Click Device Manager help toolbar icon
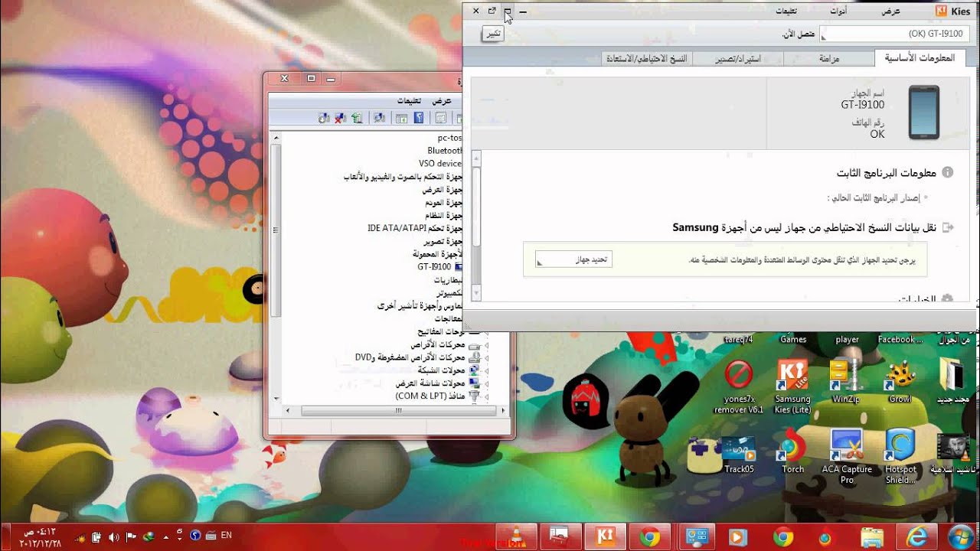980x551 pixels. point(418,118)
